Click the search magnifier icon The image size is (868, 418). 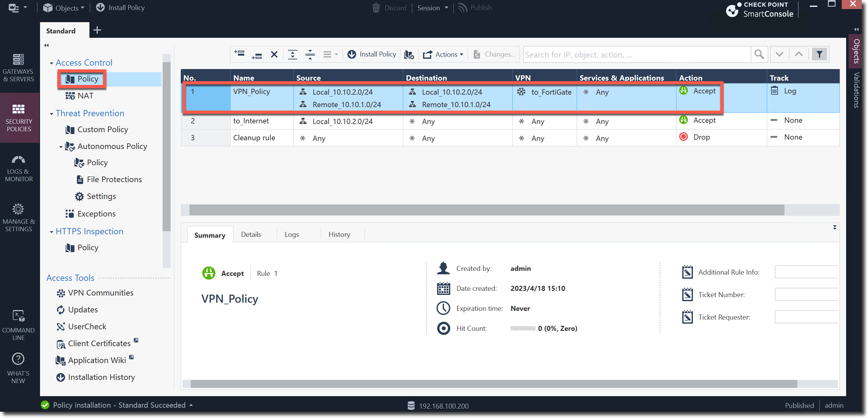(x=759, y=54)
